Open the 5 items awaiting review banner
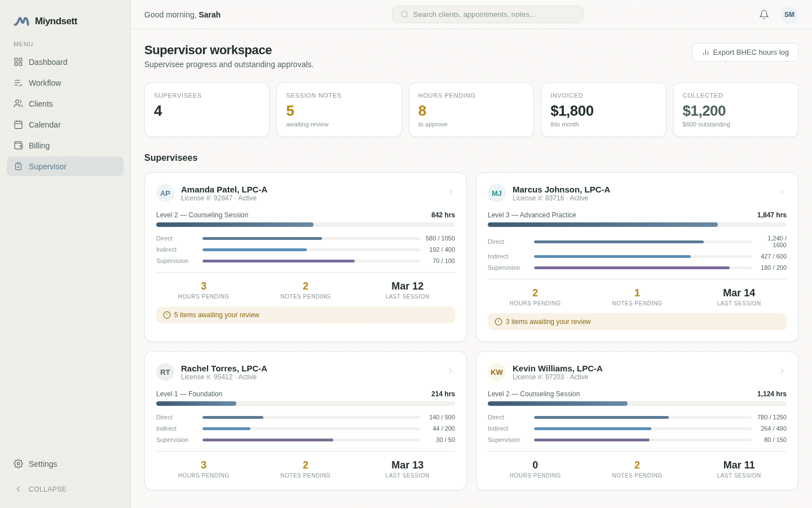Viewport: 812px width, 508px height. [x=305, y=315]
